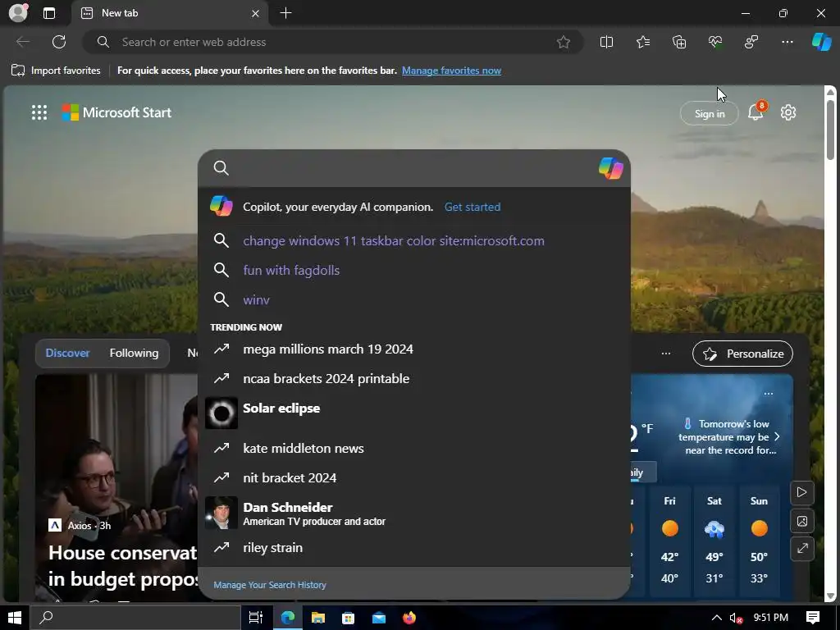
Task: Open Edge Settings and more menu
Action: [x=787, y=42]
